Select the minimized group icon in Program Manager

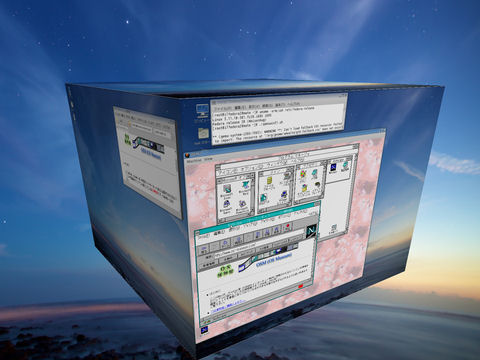tap(334, 229)
